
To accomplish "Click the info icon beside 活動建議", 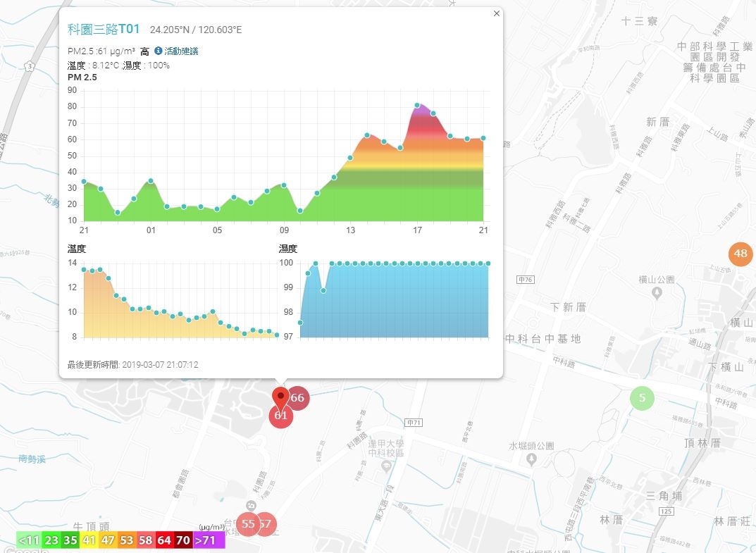I will pyautogui.click(x=158, y=51).
